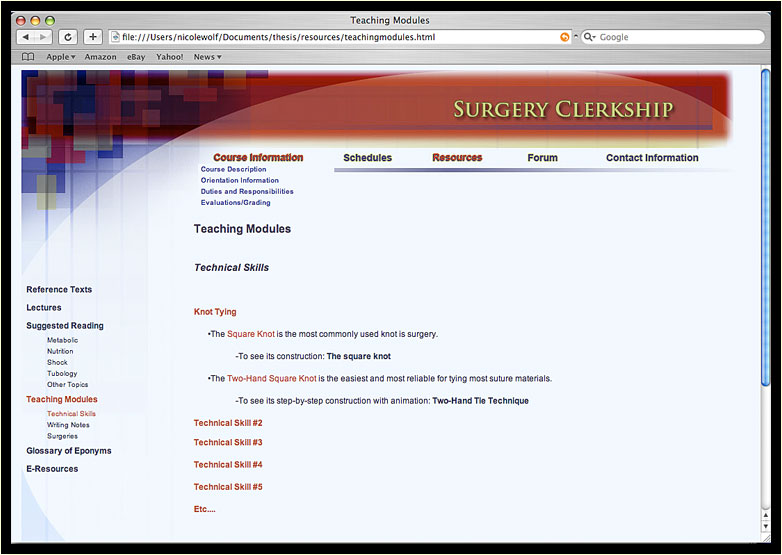Open Suggested Reading in the sidebar

point(65,326)
